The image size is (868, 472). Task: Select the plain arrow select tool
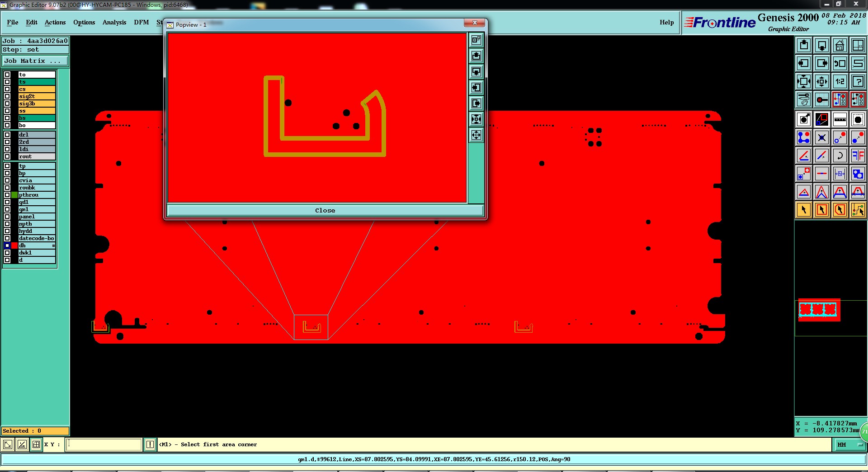point(804,210)
